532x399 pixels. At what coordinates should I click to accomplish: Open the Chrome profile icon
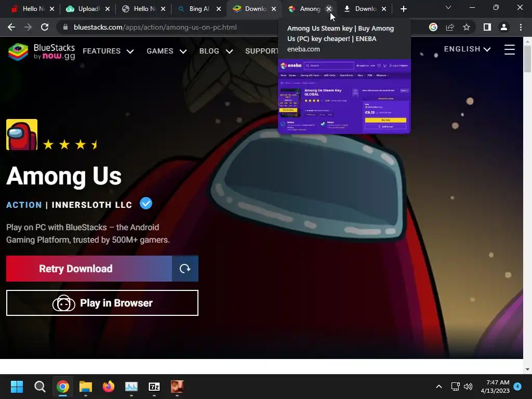click(504, 27)
